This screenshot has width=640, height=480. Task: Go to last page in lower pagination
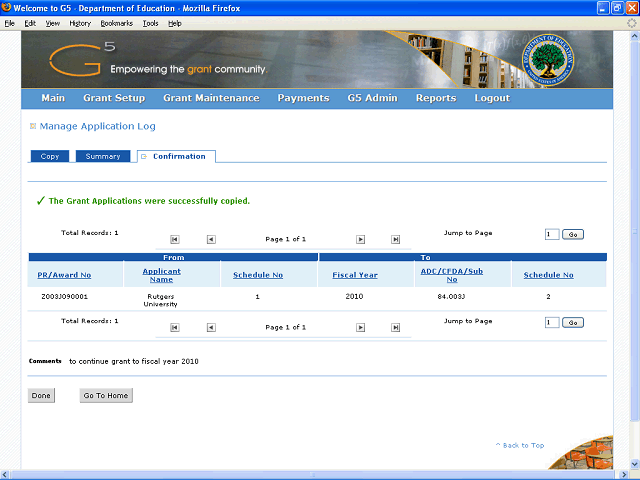(396, 327)
